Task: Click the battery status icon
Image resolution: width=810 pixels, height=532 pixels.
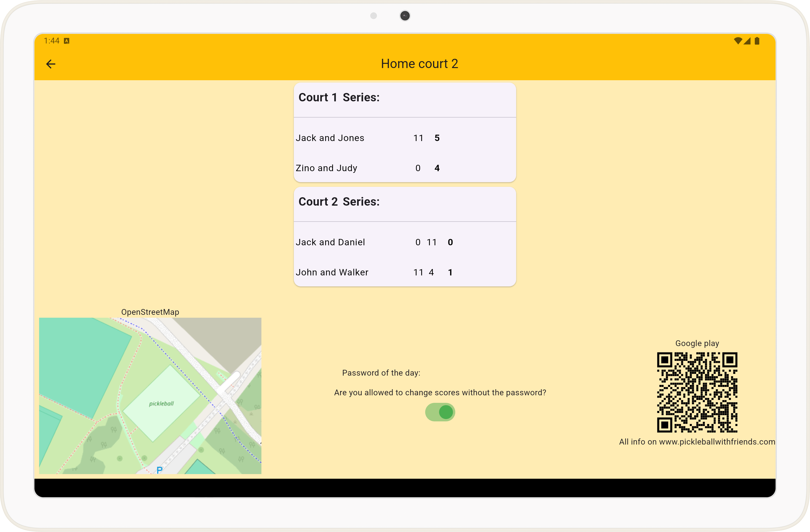Action: 757,41
